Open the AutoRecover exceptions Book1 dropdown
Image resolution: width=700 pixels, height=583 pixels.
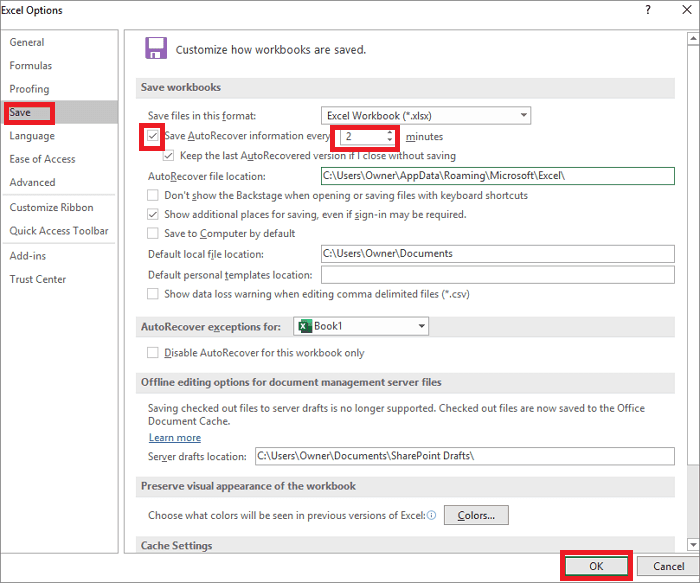tap(361, 326)
